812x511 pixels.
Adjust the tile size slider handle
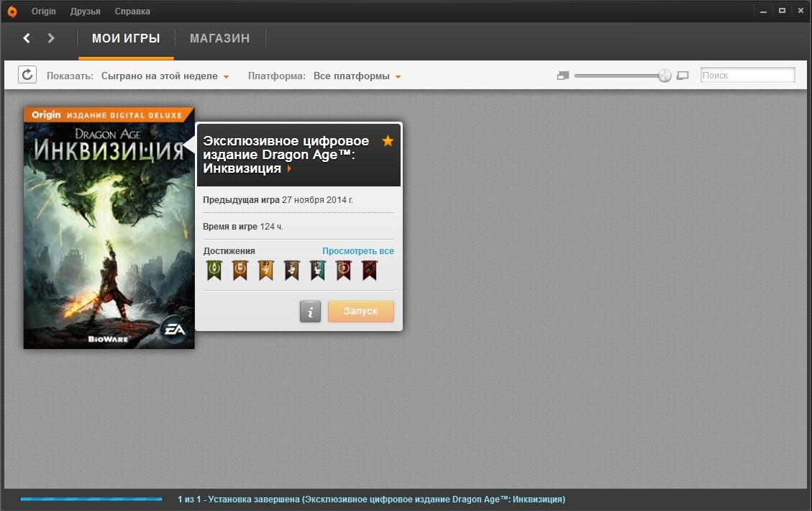tap(665, 76)
